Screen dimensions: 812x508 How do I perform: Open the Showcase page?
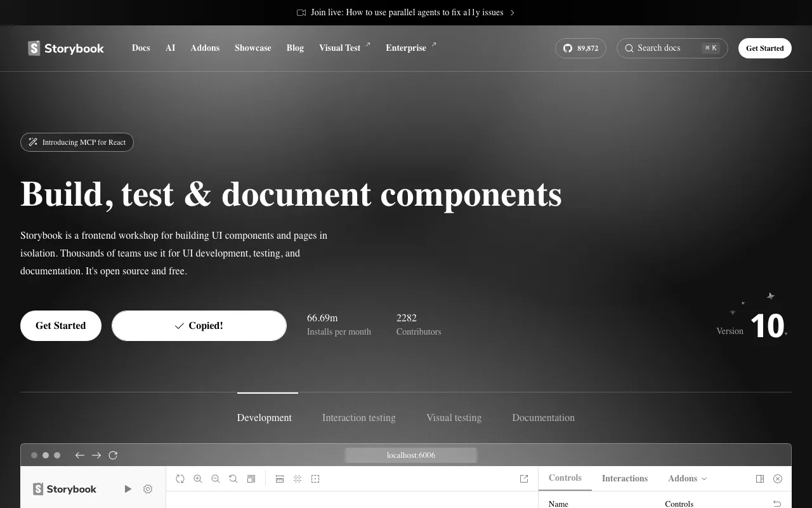[x=253, y=48]
